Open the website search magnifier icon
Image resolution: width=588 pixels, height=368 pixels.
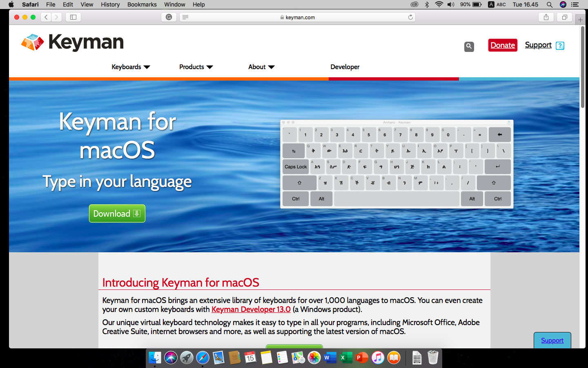pos(469,46)
